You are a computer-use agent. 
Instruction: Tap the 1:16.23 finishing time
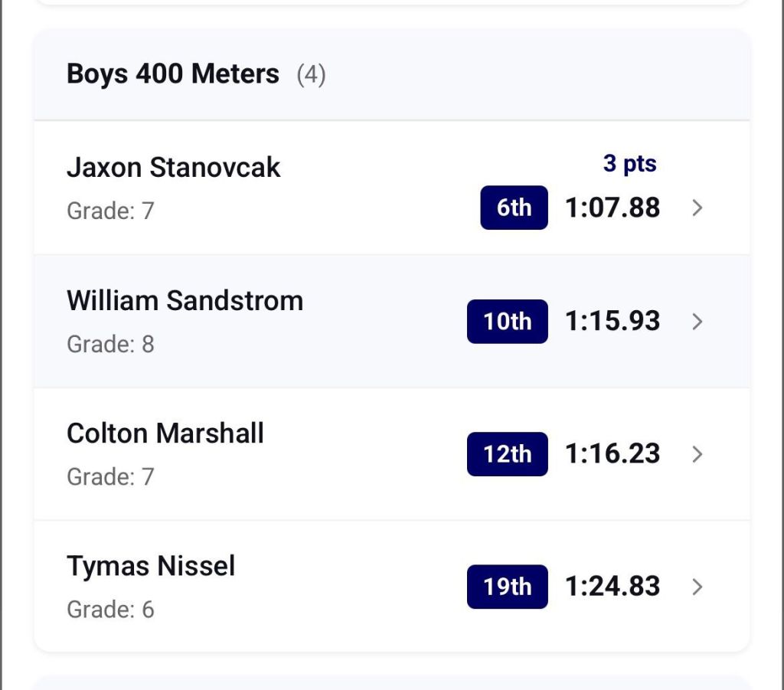point(612,453)
